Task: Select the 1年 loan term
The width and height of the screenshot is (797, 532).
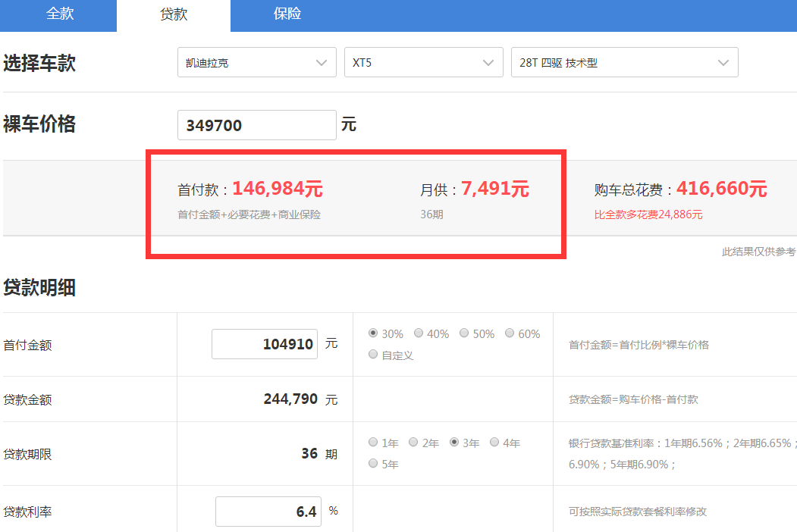Action: point(373,442)
